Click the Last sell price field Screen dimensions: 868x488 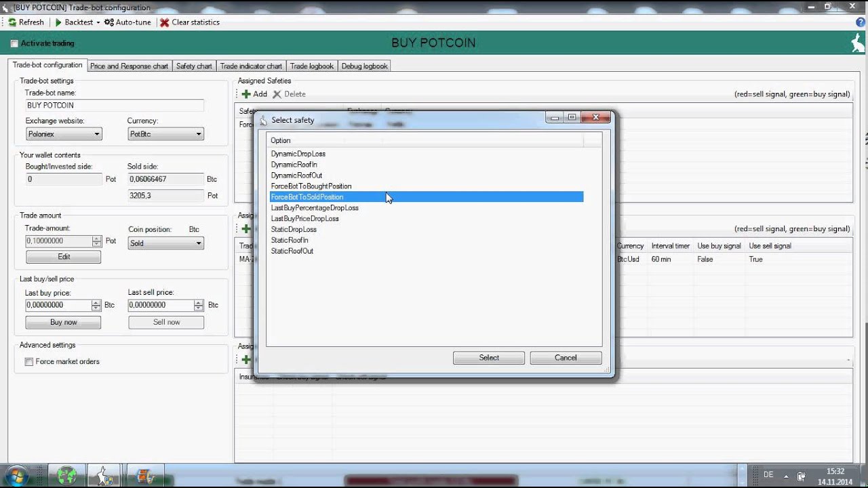(x=161, y=305)
